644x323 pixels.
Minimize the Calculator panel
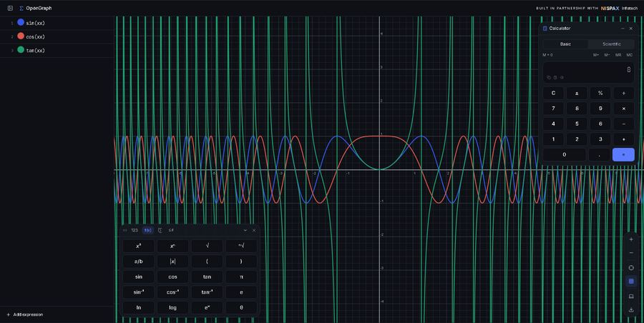point(623,29)
